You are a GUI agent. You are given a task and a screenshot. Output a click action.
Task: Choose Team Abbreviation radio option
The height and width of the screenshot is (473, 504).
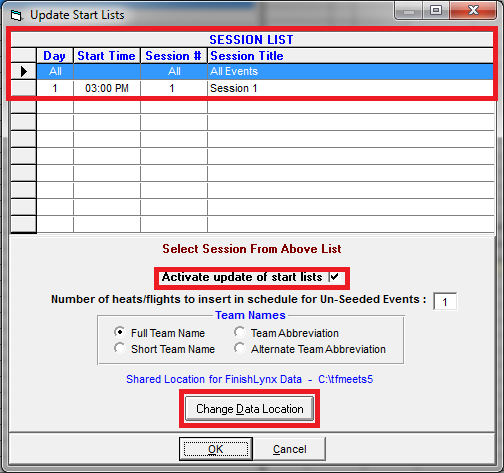(x=239, y=332)
